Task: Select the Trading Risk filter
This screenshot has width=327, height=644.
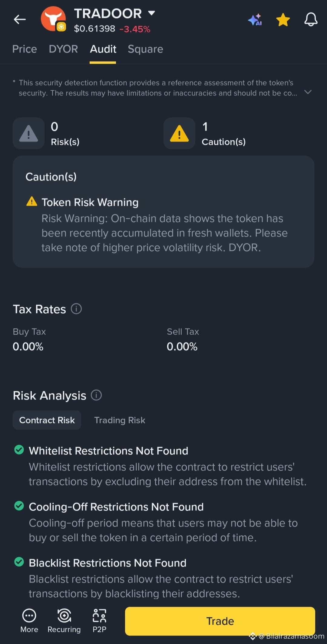Action: point(120,420)
